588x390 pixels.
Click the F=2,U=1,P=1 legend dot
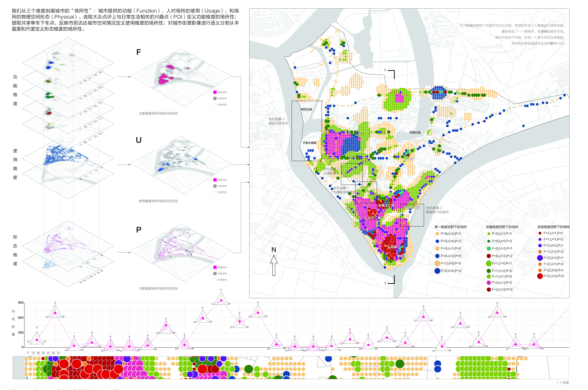[x=540, y=258]
